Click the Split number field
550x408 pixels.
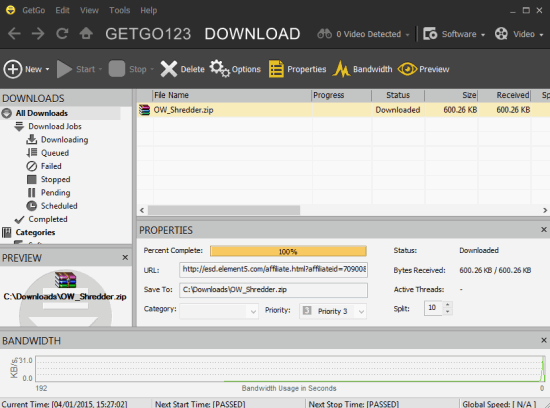coord(434,308)
